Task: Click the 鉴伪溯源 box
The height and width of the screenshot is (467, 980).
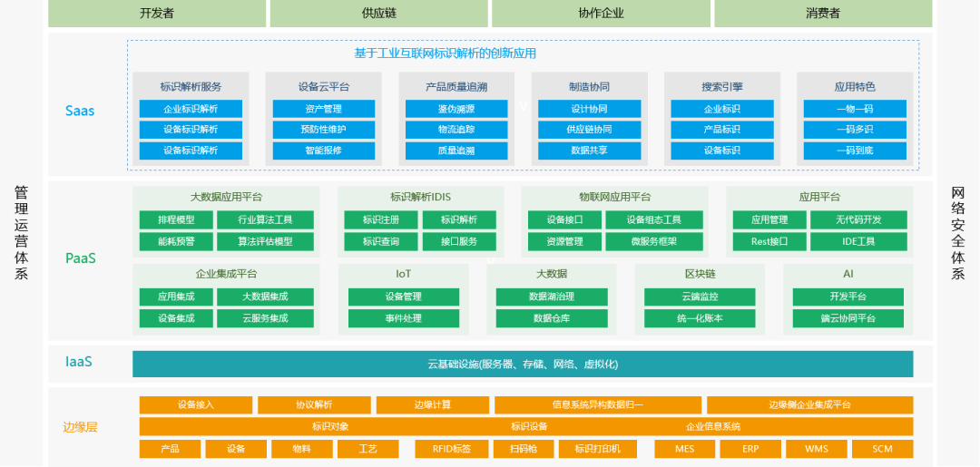Action: [456, 109]
